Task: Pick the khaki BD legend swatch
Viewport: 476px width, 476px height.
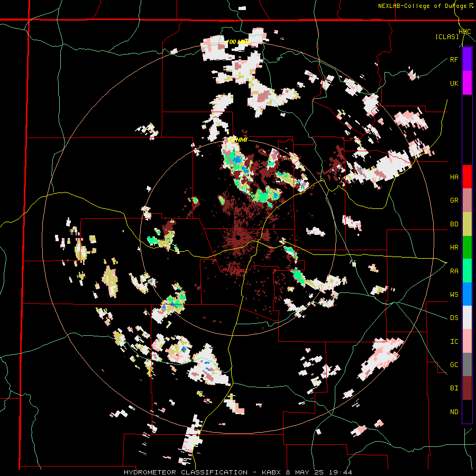Action: point(467,224)
